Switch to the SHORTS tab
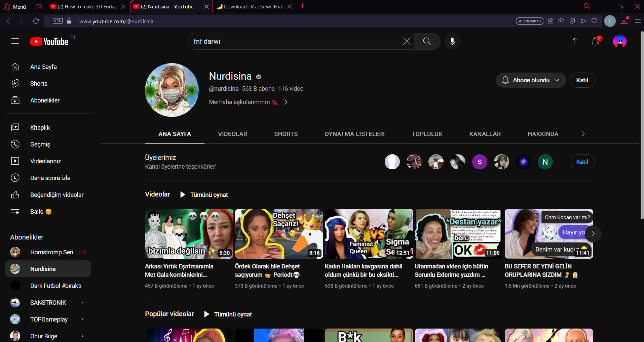 286,134
